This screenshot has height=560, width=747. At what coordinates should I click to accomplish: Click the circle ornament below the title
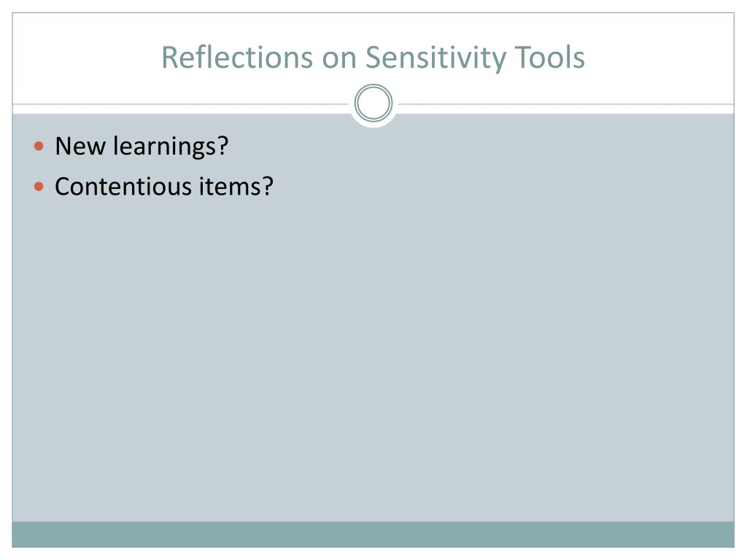click(x=373, y=104)
